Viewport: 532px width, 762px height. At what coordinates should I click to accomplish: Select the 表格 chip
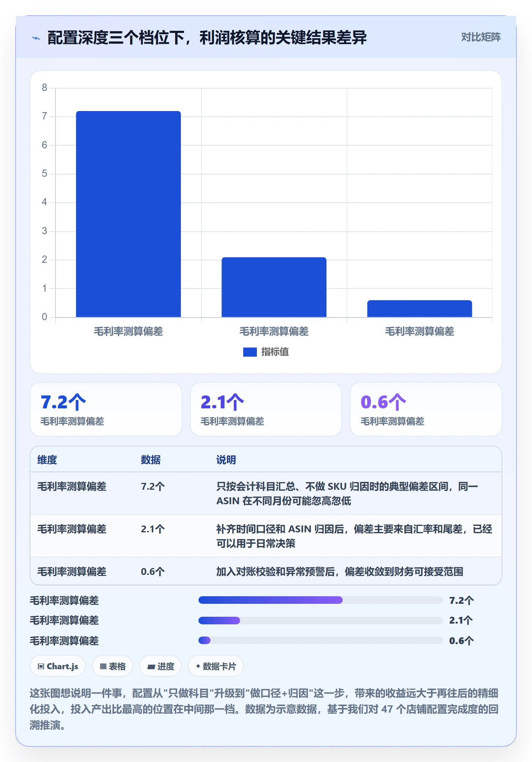pyautogui.click(x=112, y=666)
